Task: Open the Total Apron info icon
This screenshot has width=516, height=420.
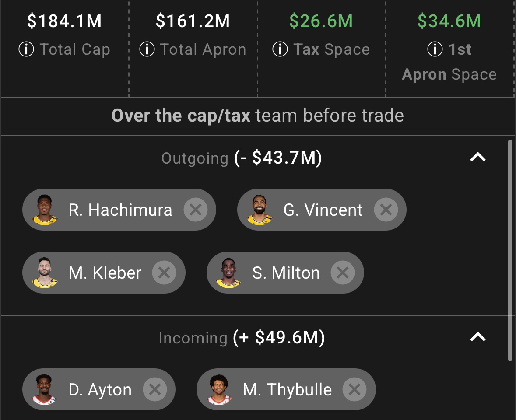Action: [147, 49]
